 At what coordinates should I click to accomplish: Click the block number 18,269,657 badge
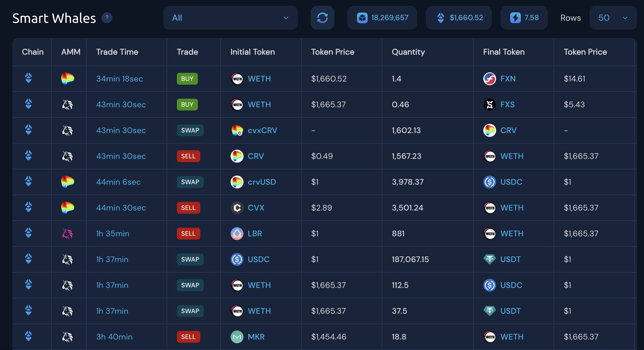pyautogui.click(x=382, y=18)
